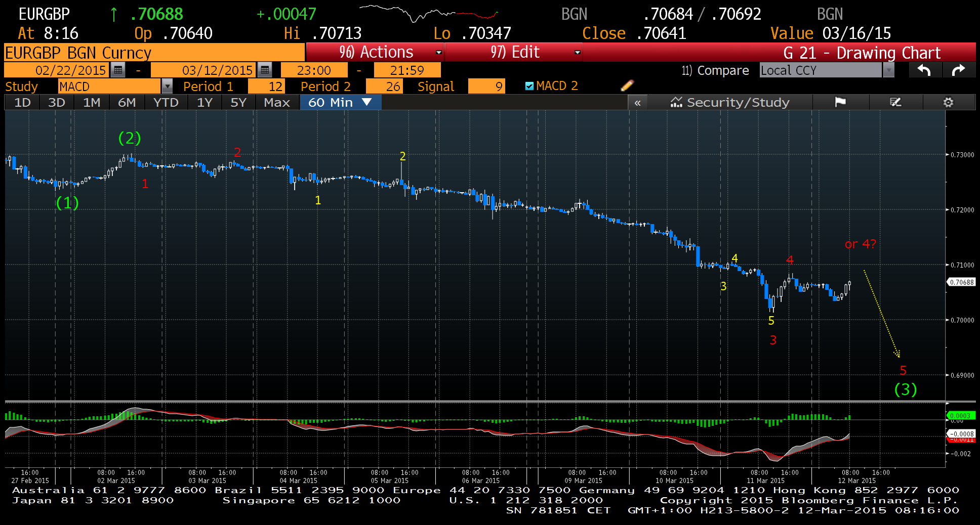Screen dimensions: 980x525
Task: Click the Security/Study button
Action: click(x=730, y=103)
